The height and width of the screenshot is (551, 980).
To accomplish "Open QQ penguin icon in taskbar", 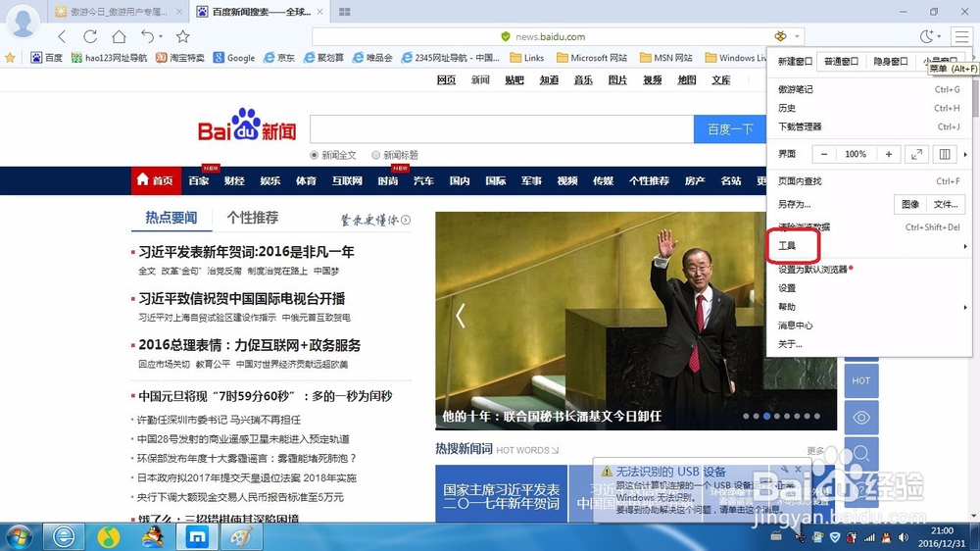I will 153,537.
